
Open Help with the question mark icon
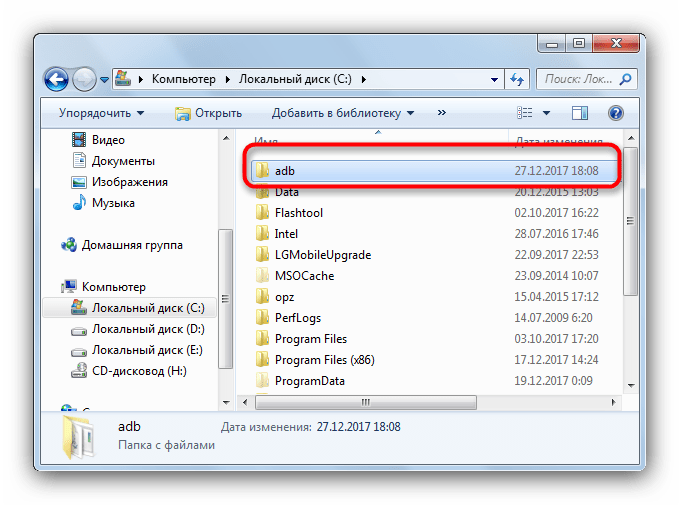pos(616,113)
